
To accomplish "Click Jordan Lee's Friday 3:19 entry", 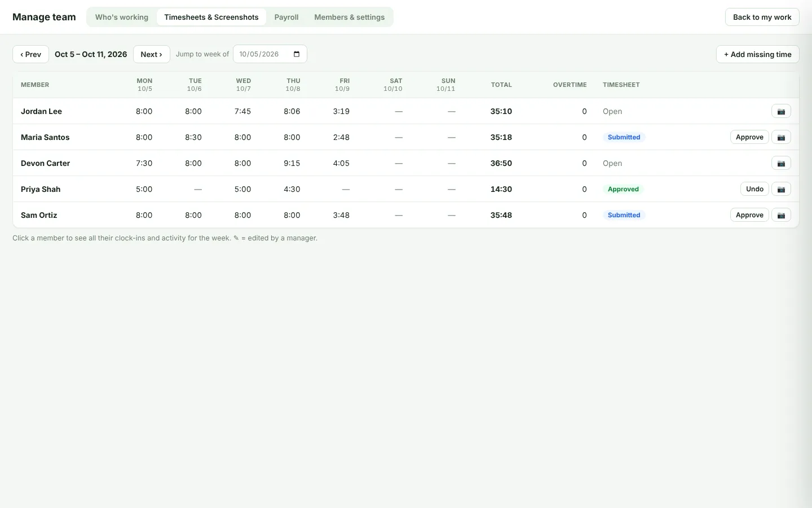I will click(x=341, y=111).
